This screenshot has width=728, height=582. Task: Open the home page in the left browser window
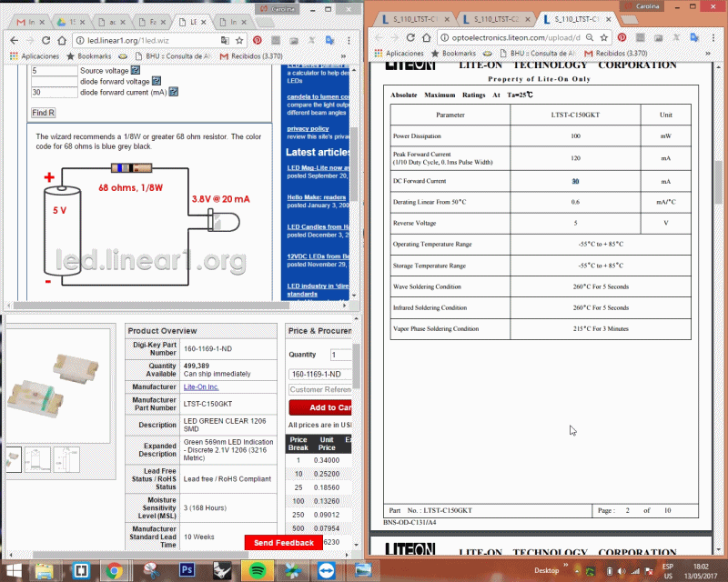point(62,40)
